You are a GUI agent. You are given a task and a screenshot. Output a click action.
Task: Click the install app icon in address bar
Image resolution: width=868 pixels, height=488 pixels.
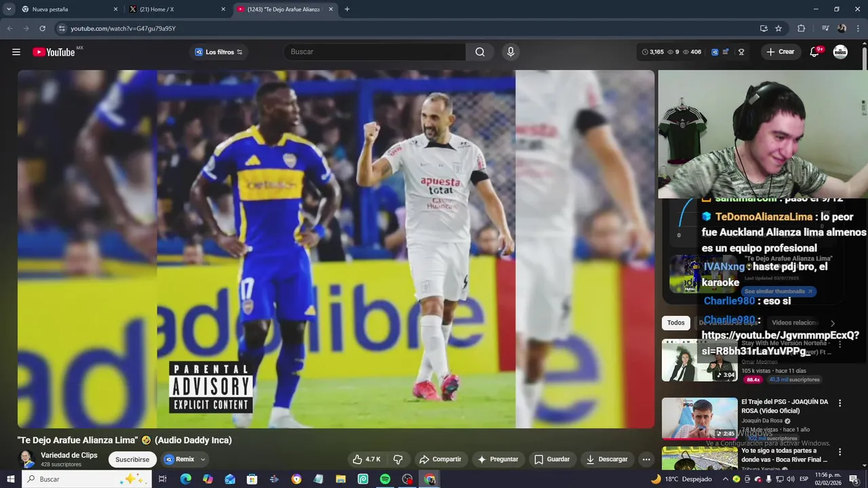coord(764,28)
